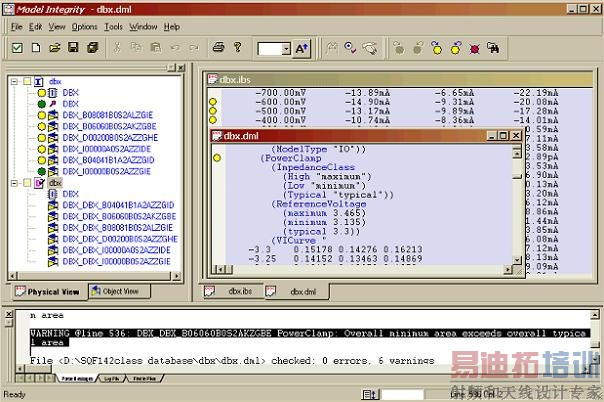Screen dimensions: 604x402
Task: Click the tree panel right scroll arrow
Action: tap(176, 276)
